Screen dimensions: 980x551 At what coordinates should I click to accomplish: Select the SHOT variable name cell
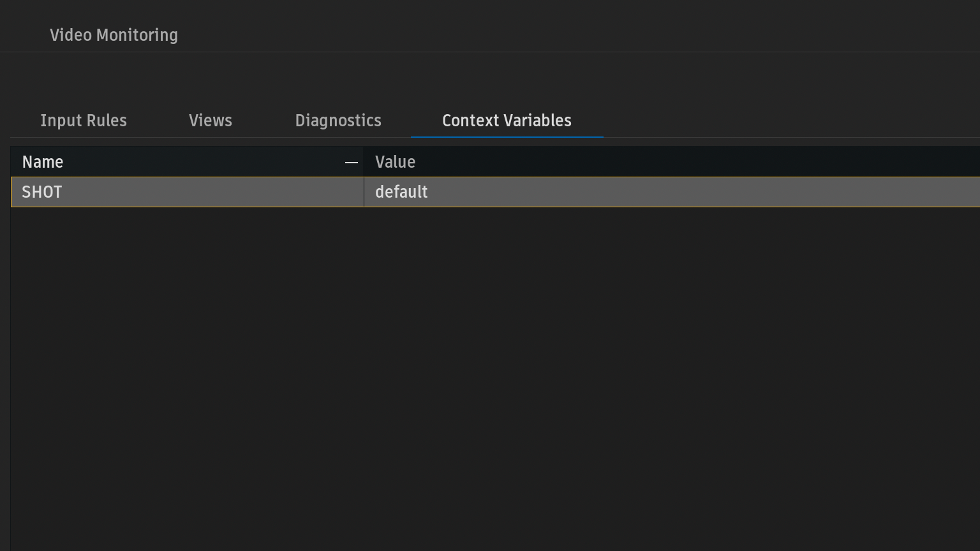pyautogui.click(x=185, y=192)
